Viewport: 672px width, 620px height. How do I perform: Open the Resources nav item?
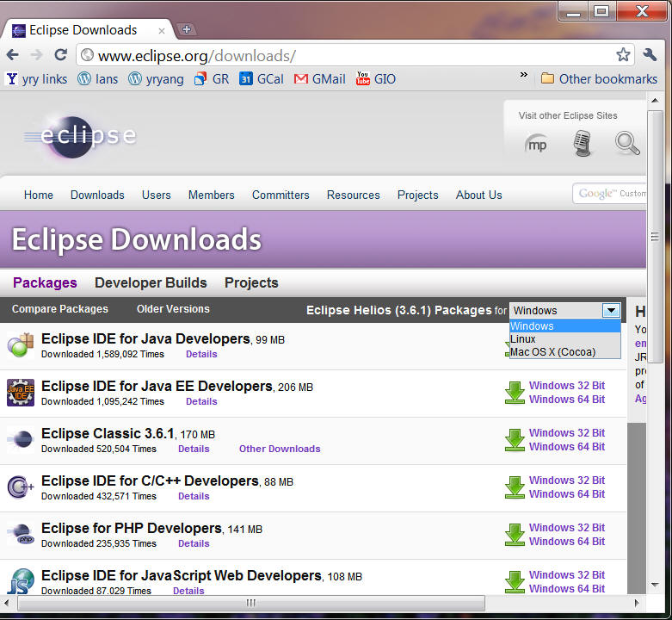(353, 195)
